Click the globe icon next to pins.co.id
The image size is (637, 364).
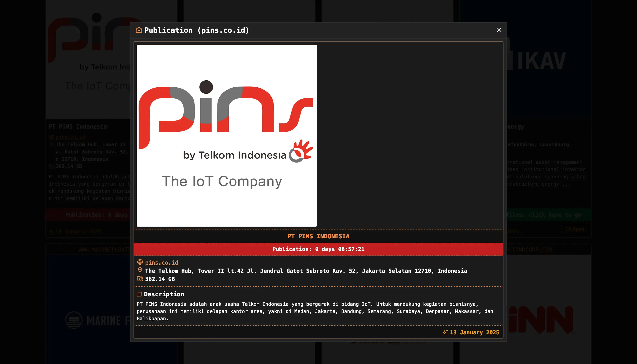[140, 262]
